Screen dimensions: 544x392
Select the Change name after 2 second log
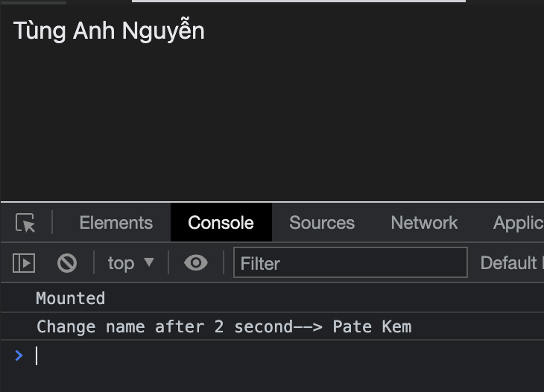click(x=164, y=326)
